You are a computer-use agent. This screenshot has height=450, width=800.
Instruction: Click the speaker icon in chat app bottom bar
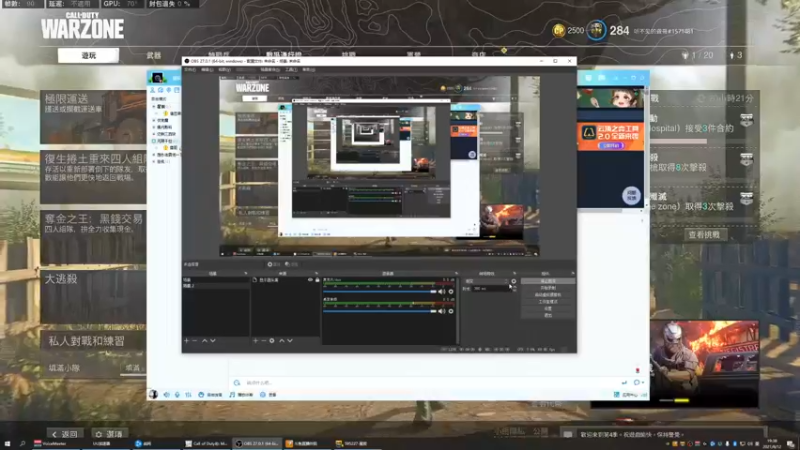166,394
